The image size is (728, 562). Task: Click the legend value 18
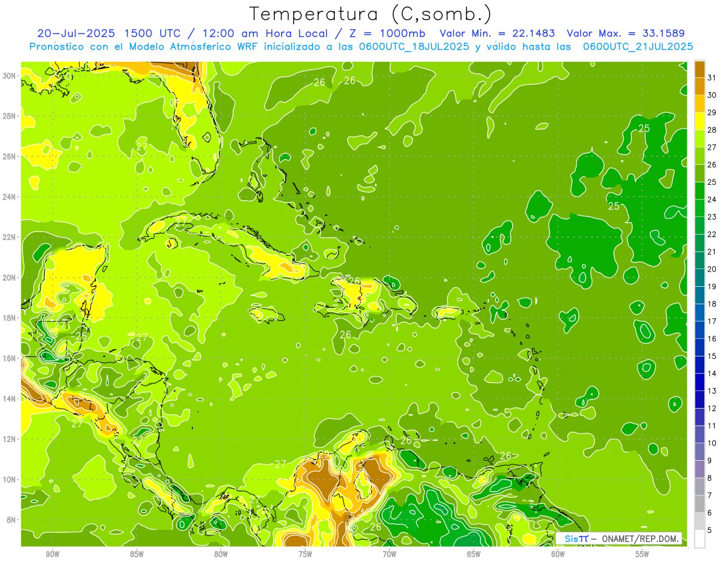tap(713, 304)
